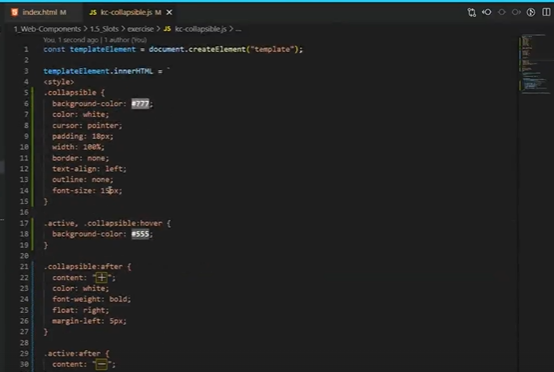Open the #555 color swatch picker
The height and width of the screenshot is (372, 554).
point(140,234)
